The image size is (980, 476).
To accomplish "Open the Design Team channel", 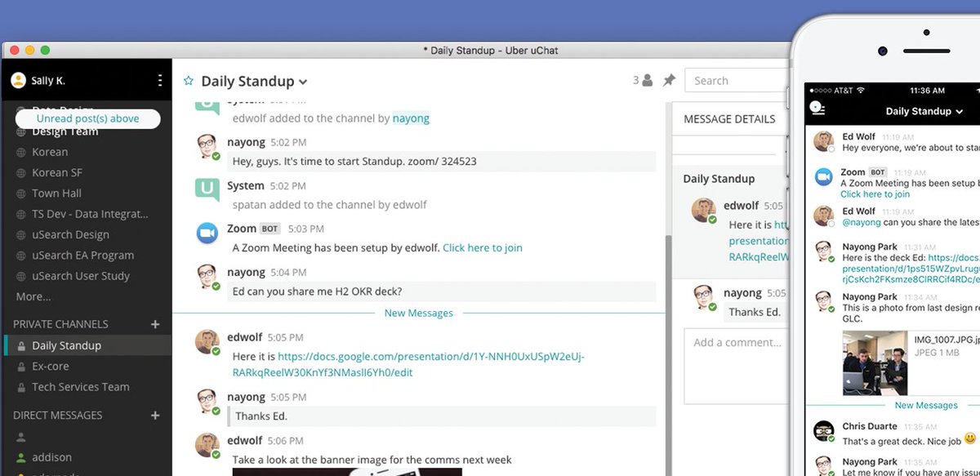I will [x=65, y=131].
